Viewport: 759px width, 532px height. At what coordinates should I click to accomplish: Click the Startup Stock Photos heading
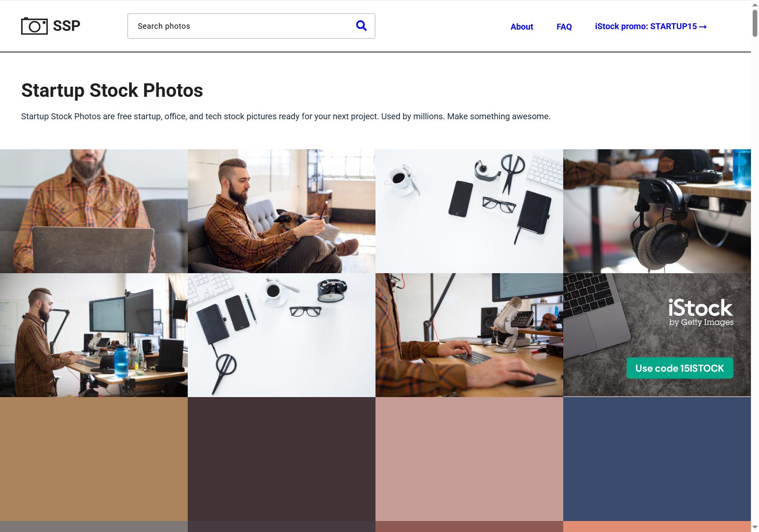112,90
